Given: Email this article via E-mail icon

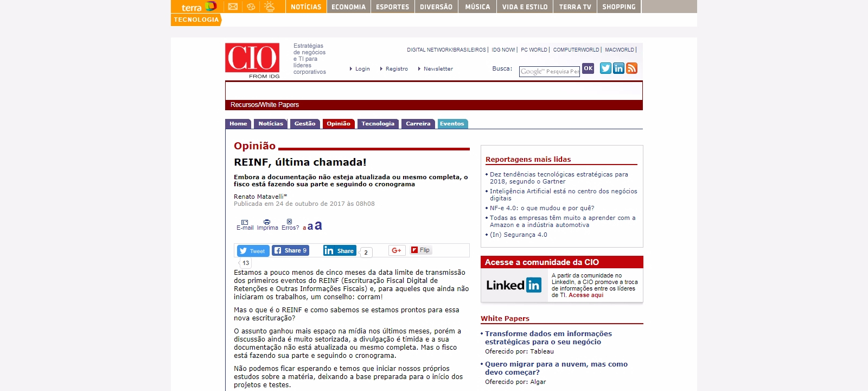Looking at the screenshot, I should tap(245, 225).
